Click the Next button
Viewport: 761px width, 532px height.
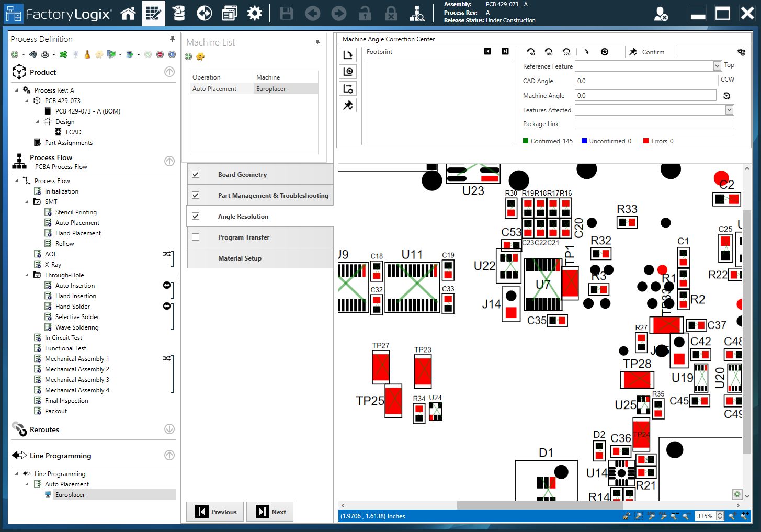tap(270, 512)
